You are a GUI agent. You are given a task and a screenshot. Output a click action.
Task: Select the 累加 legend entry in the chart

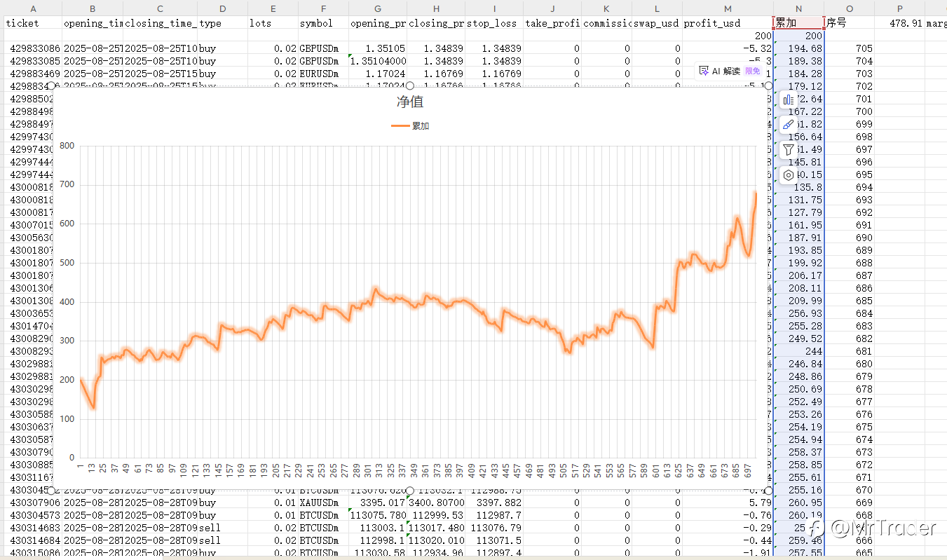(x=410, y=126)
